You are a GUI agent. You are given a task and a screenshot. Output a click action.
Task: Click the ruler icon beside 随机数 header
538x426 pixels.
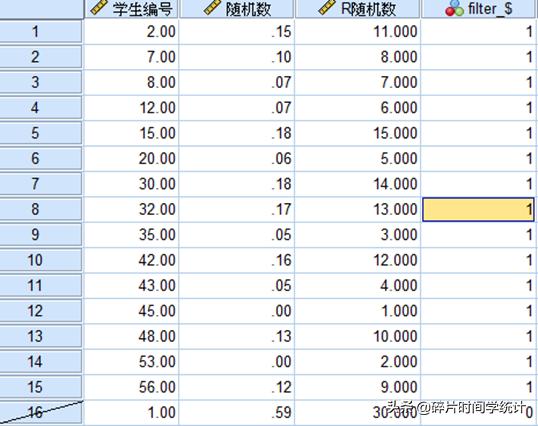click(213, 7)
